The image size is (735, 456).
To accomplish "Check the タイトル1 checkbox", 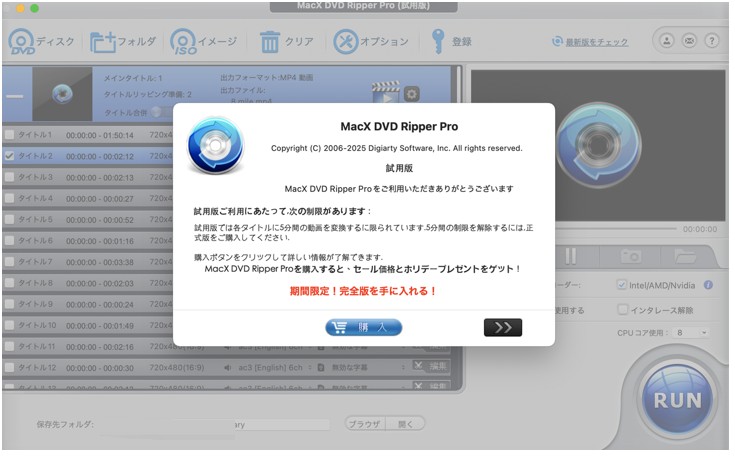I will [x=9, y=135].
